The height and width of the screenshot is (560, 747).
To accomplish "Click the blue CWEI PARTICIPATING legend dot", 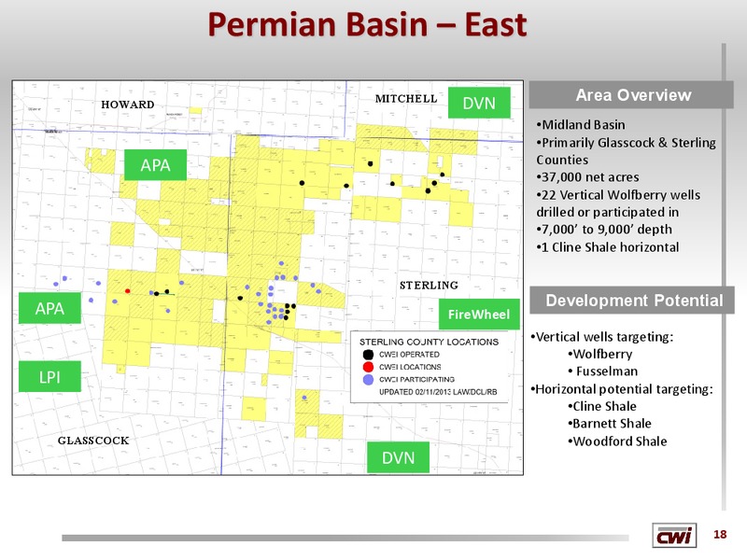I will click(368, 380).
